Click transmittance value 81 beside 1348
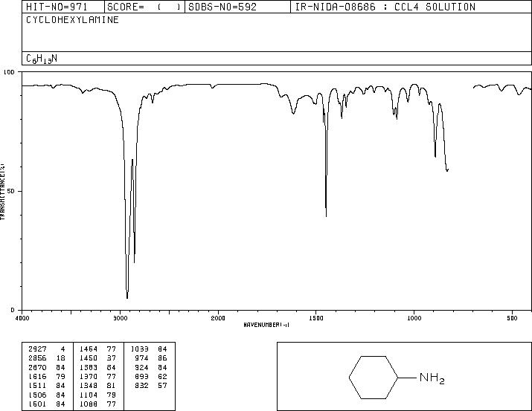Image resolution: width=532 pixels, height=411 pixels. [112, 386]
